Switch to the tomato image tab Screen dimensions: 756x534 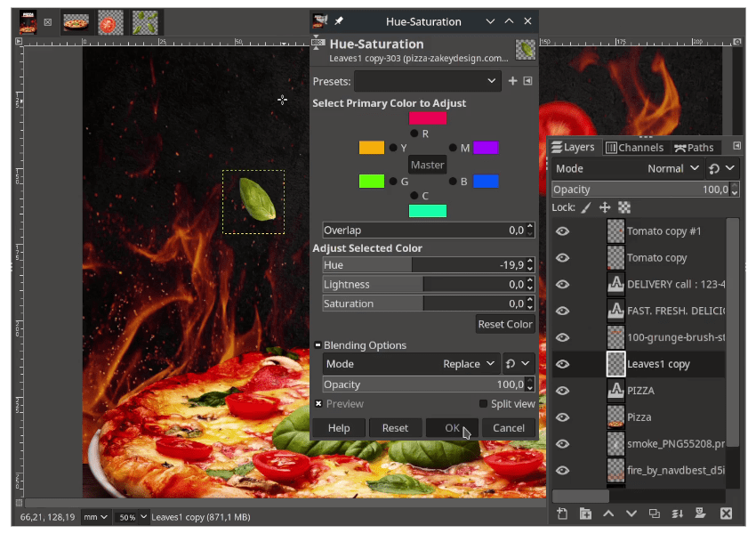click(110, 22)
